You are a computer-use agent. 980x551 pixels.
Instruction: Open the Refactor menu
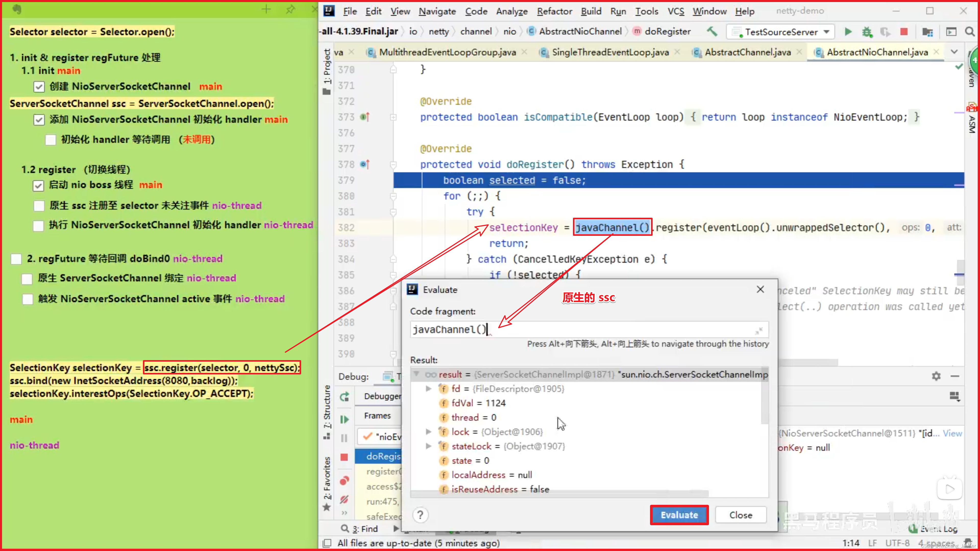pos(554,11)
